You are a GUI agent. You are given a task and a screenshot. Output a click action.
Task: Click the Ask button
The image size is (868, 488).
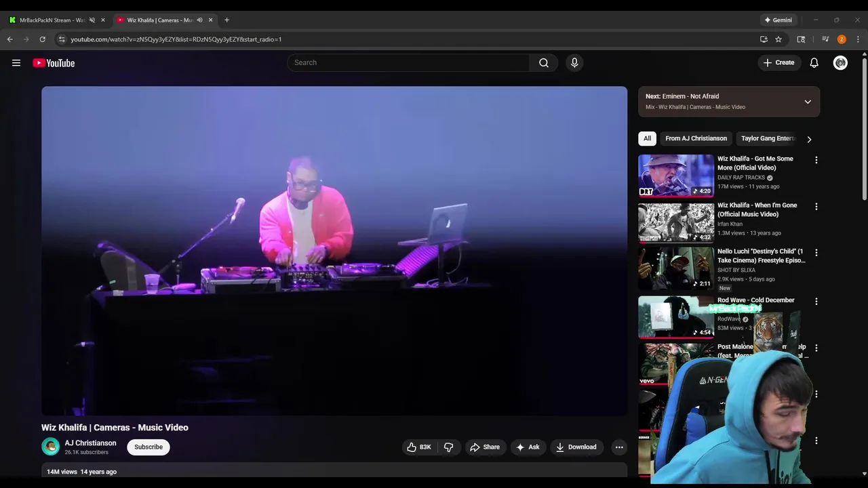coord(528,447)
